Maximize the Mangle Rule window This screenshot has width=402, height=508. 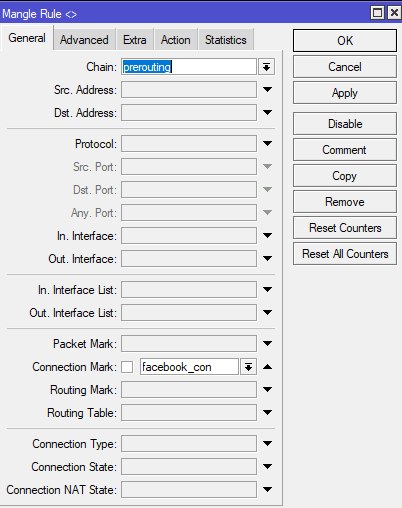pyautogui.click(x=377, y=13)
